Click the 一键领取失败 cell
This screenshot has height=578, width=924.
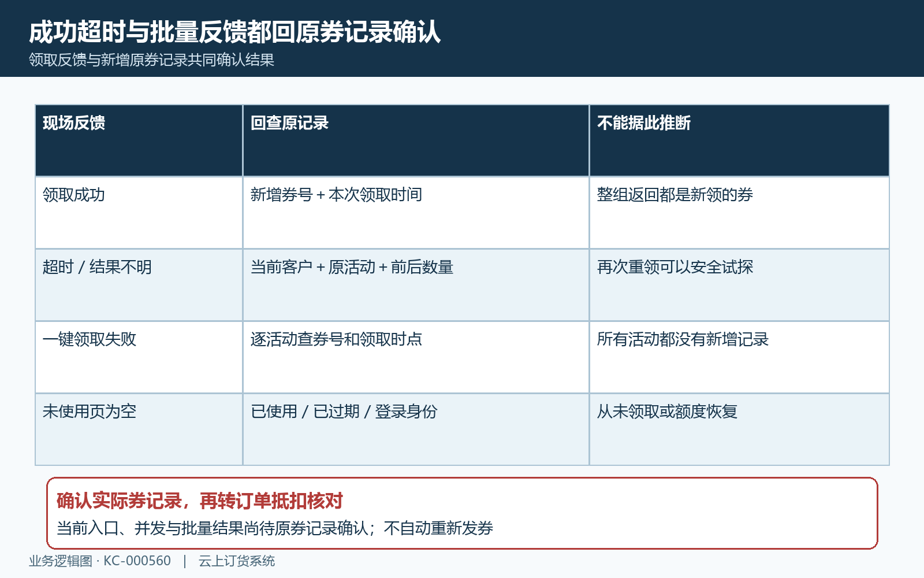[x=139, y=357]
